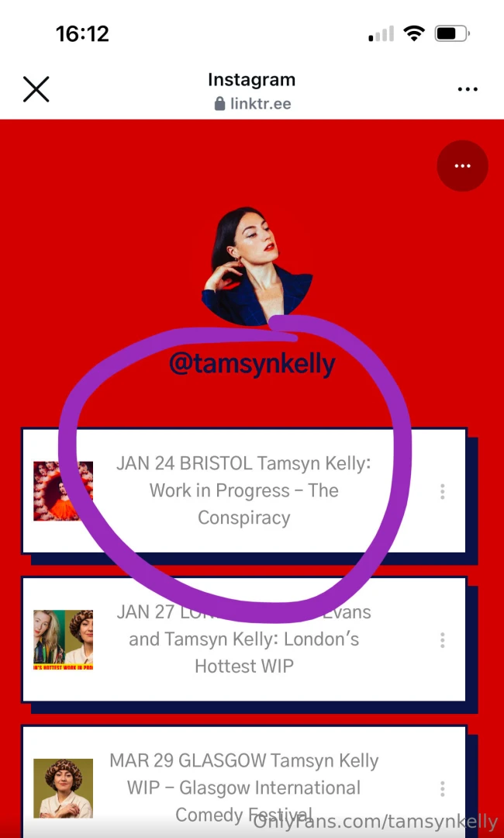The width and height of the screenshot is (504, 838).
Task: Open JAN 27 London's Hottest WIP link
Action: click(243, 639)
